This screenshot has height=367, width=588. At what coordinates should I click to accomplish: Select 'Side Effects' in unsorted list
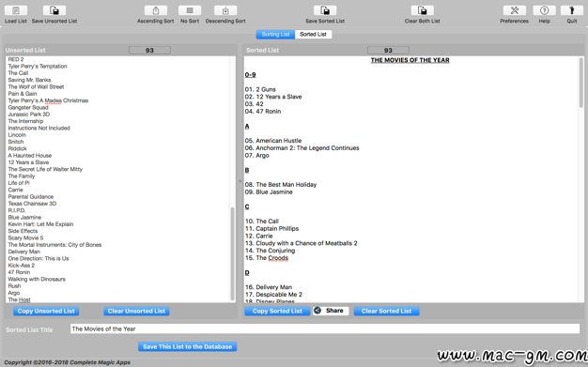coord(23,231)
